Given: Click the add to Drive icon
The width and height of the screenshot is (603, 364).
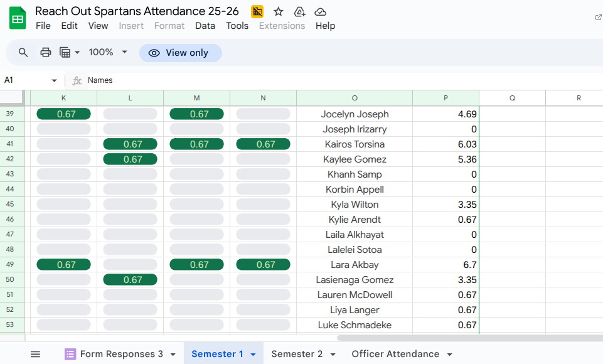Looking at the screenshot, I should coord(299,12).
